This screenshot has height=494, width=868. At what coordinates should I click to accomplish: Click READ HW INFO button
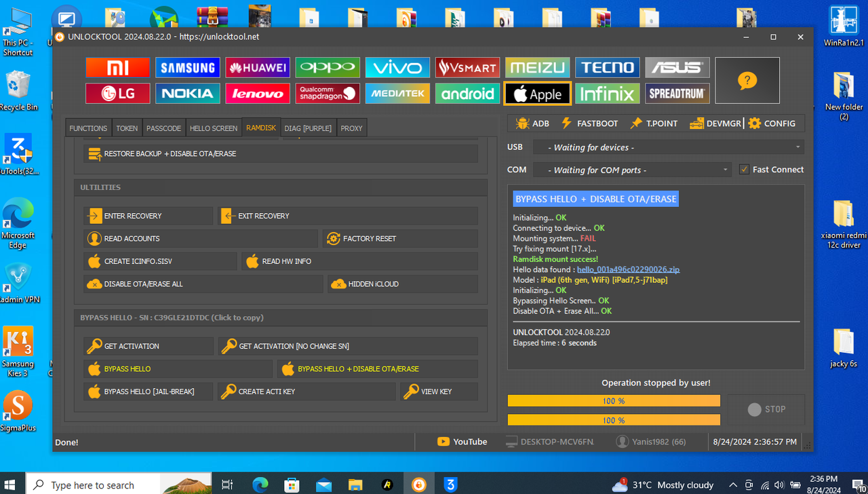[x=360, y=261]
